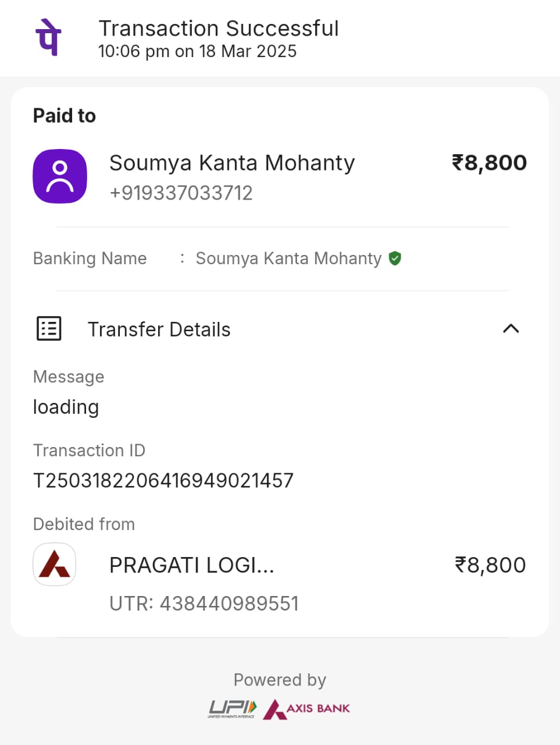Viewport: 560px width, 745px height.
Task: Click the transaction date and time
Action: click(x=197, y=51)
